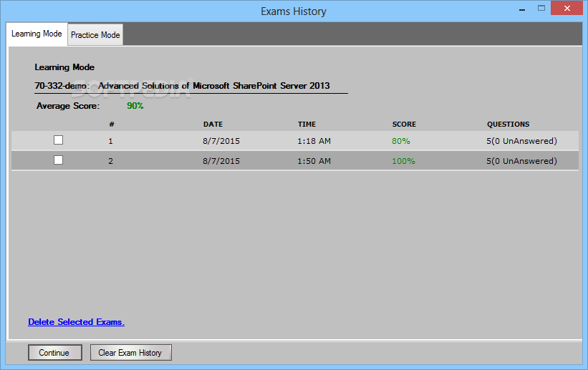Open the Practice Mode tab
The image size is (588, 370).
95,35
